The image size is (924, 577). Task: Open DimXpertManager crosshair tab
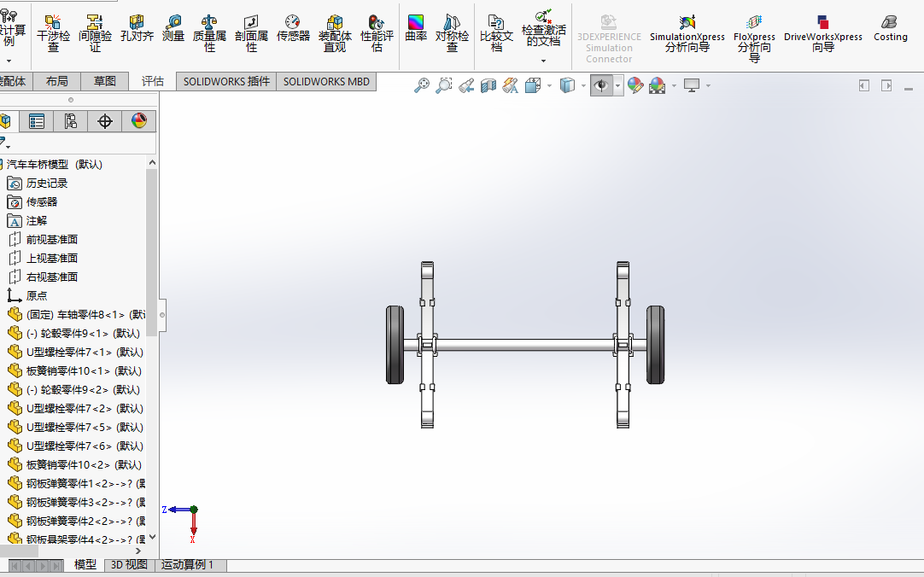click(x=105, y=121)
